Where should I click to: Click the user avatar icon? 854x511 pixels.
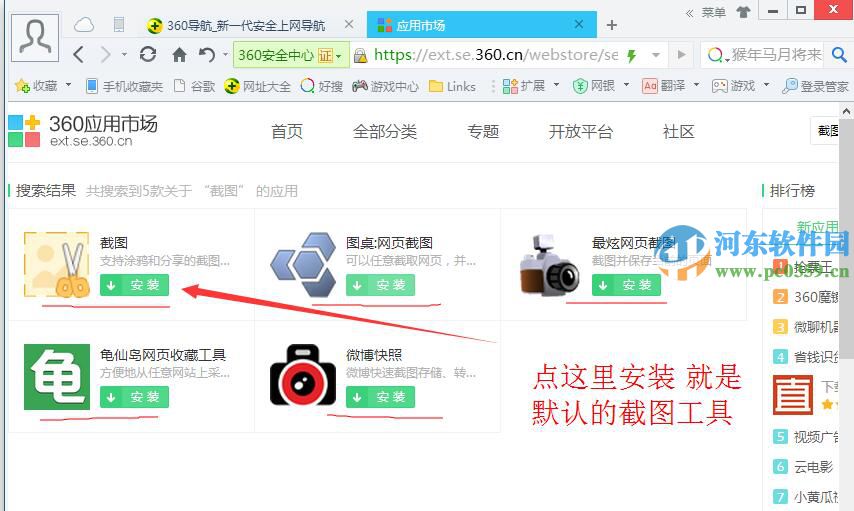click(x=35, y=38)
